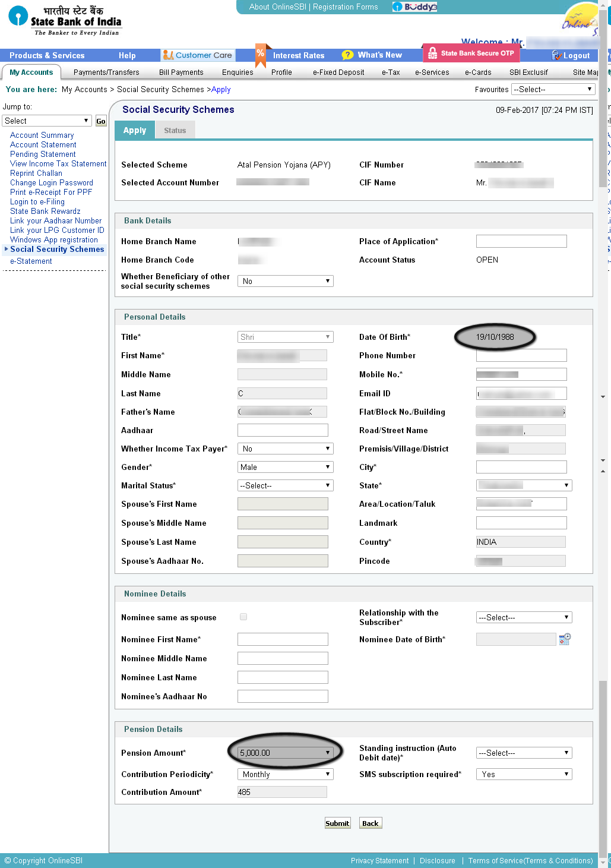
Task: Open the e-Services menu
Action: pyautogui.click(x=432, y=72)
